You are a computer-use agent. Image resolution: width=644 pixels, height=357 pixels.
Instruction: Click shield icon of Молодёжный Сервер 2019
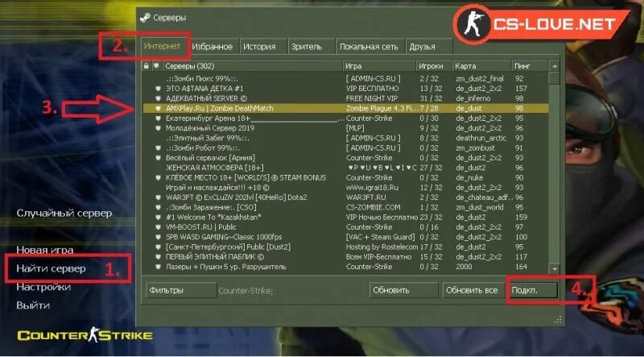(x=157, y=128)
